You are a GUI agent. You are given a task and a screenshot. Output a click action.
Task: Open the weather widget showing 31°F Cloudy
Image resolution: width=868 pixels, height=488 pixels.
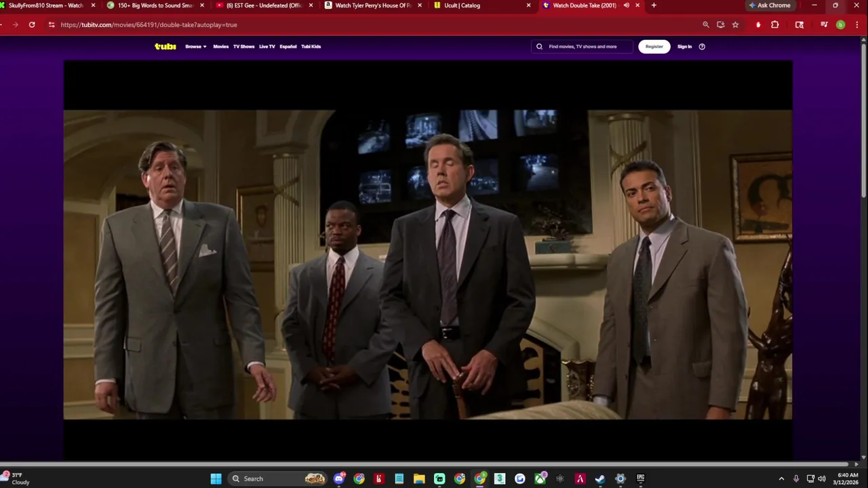(16, 479)
